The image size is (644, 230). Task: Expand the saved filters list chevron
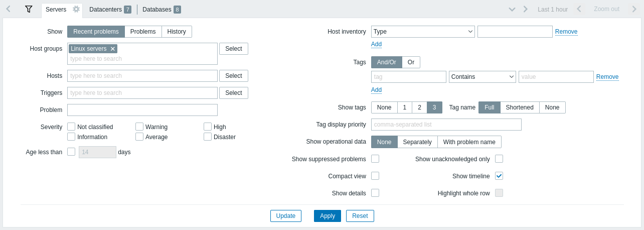click(512, 9)
